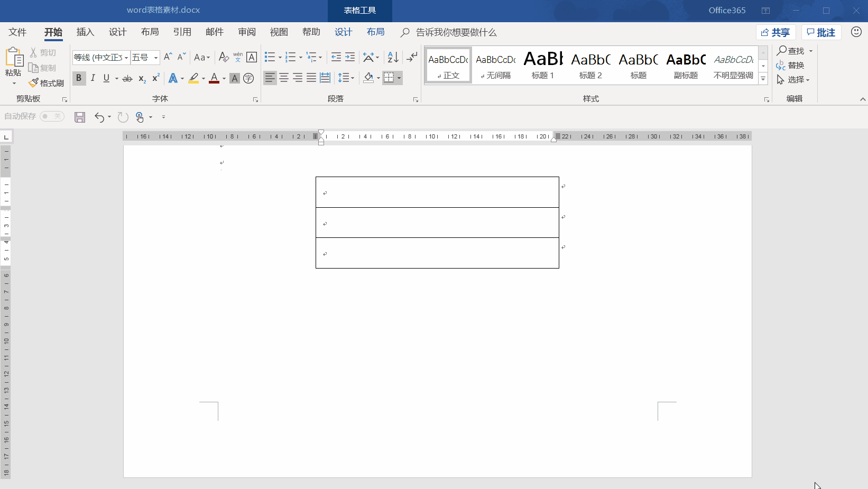Select the 标题 1 heading style
This screenshot has width=868, height=489.
coord(543,65)
